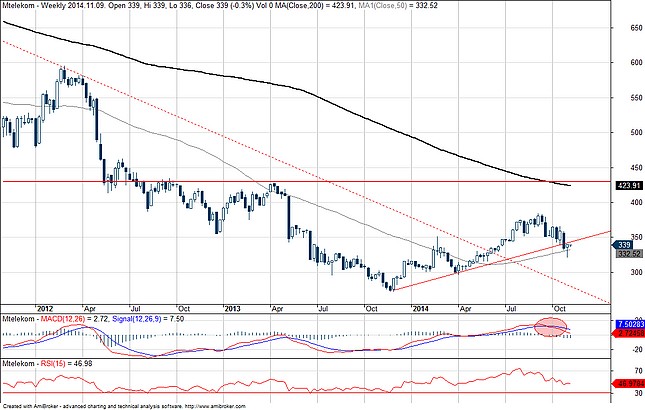Image resolution: width=645 pixels, height=410 pixels.
Task: Click the RSI 70 level label
Action: click(x=638, y=371)
